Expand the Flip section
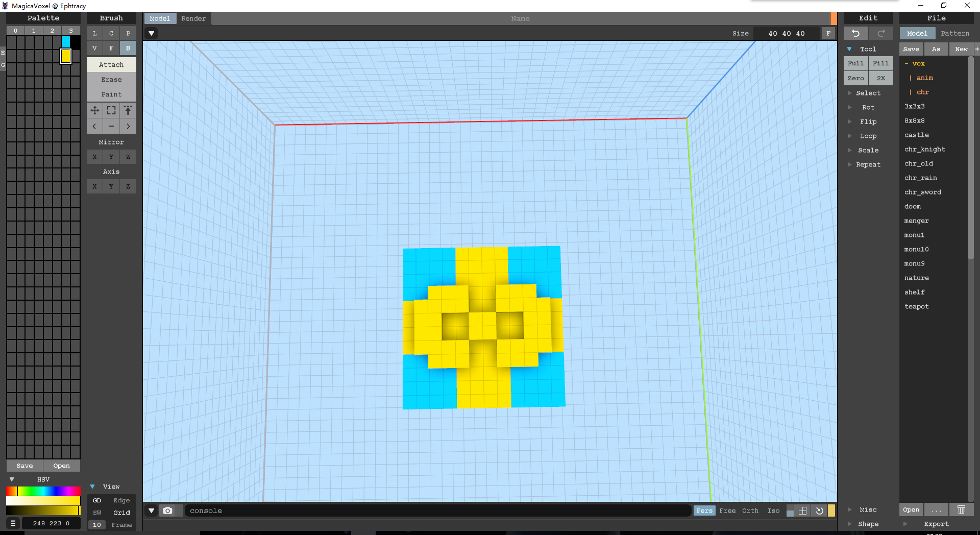The width and height of the screenshot is (980, 535). [x=868, y=121]
